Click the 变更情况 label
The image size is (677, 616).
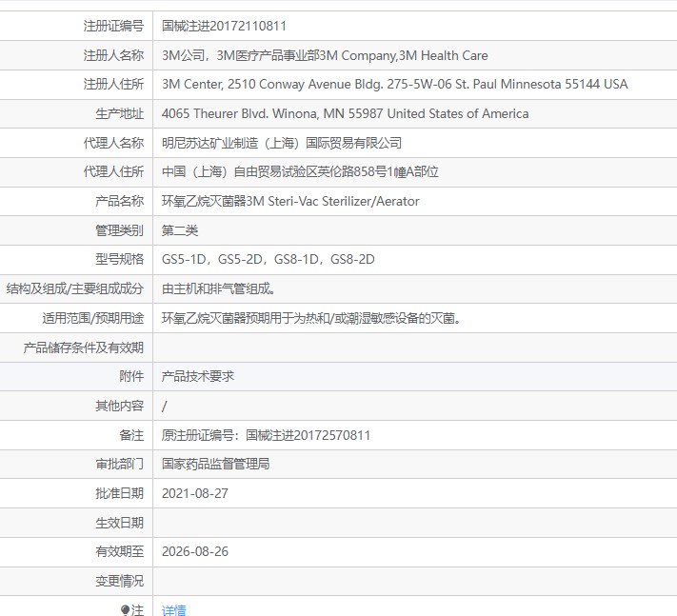(x=119, y=581)
